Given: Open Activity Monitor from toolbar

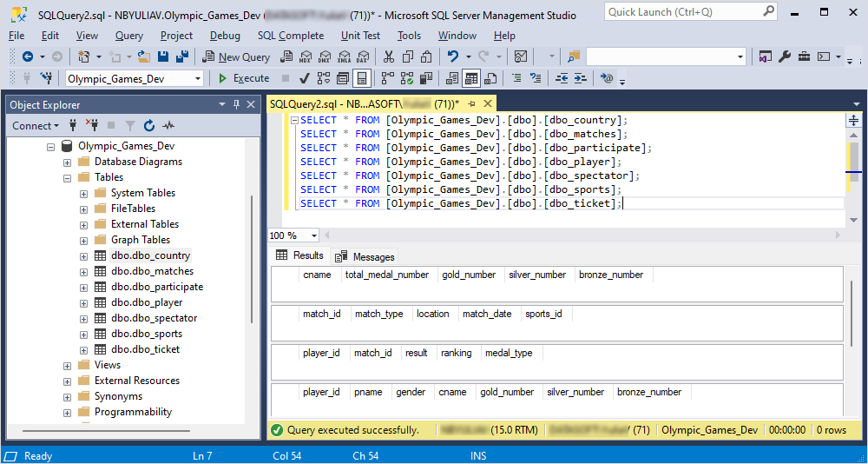Looking at the screenshot, I should click(x=520, y=56).
